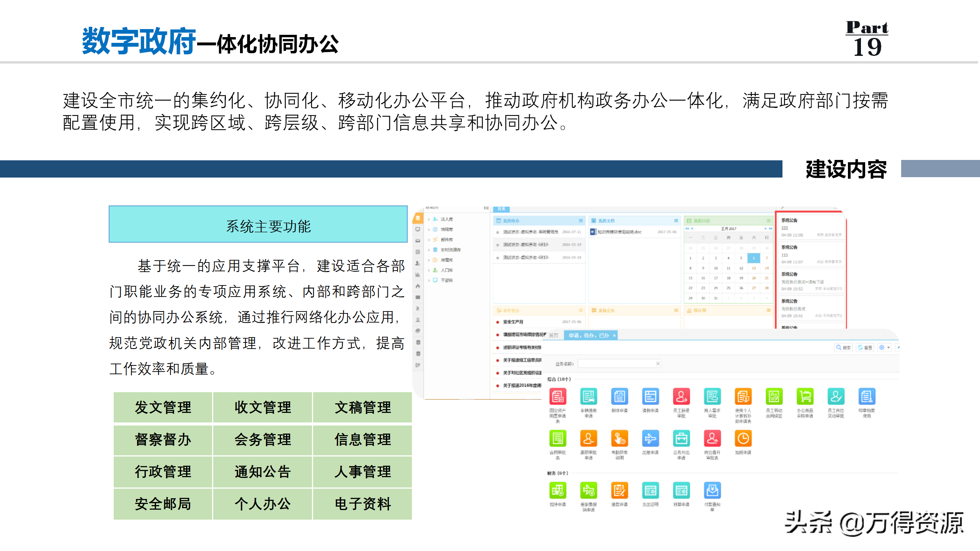Focus the 业务名称 input field
The image size is (980, 551).
[x=619, y=364]
